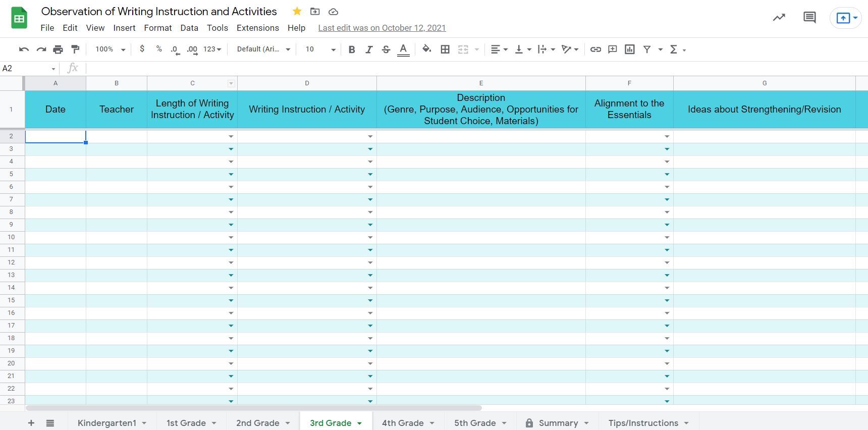Click the document title text
Image resolution: width=868 pixels, height=430 pixels.
pos(159,11)
